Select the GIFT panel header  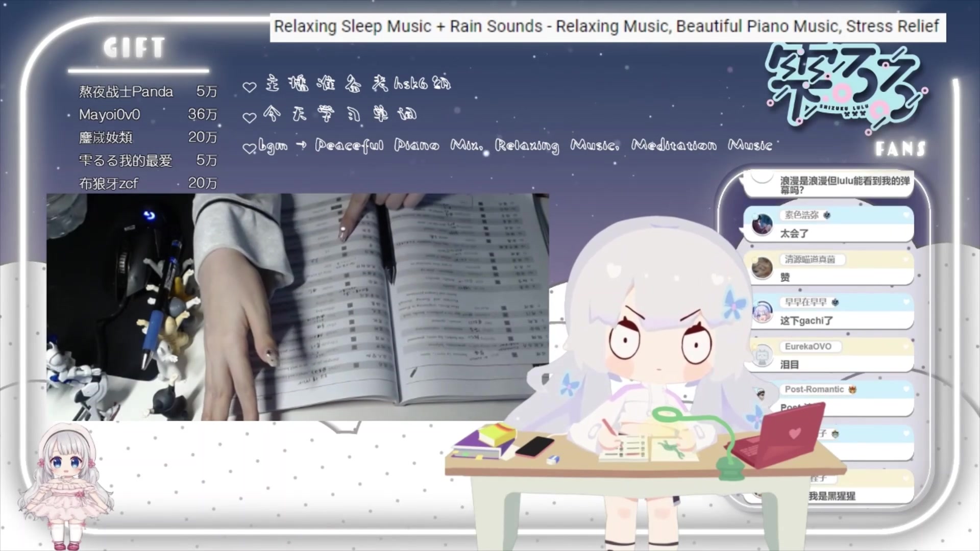[x=134, y=48]
